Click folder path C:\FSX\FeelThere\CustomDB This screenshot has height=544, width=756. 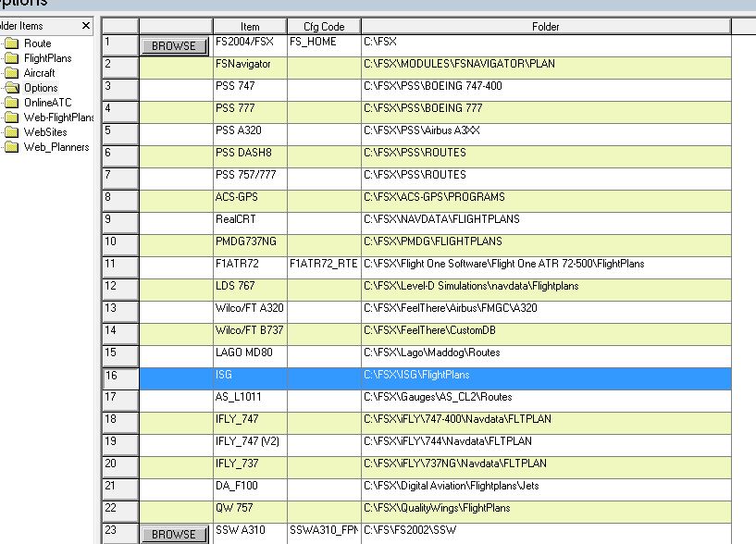tap(546, 334)
